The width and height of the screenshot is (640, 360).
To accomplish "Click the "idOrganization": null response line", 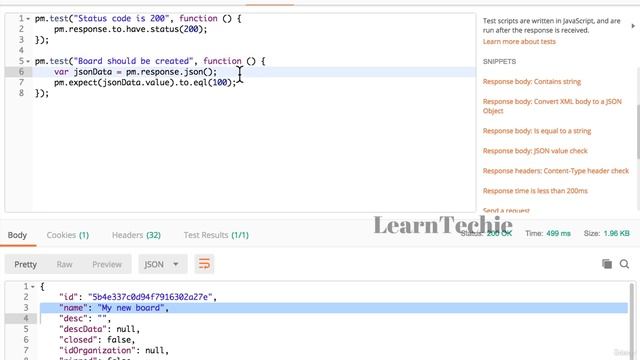I will pos(113,350).
